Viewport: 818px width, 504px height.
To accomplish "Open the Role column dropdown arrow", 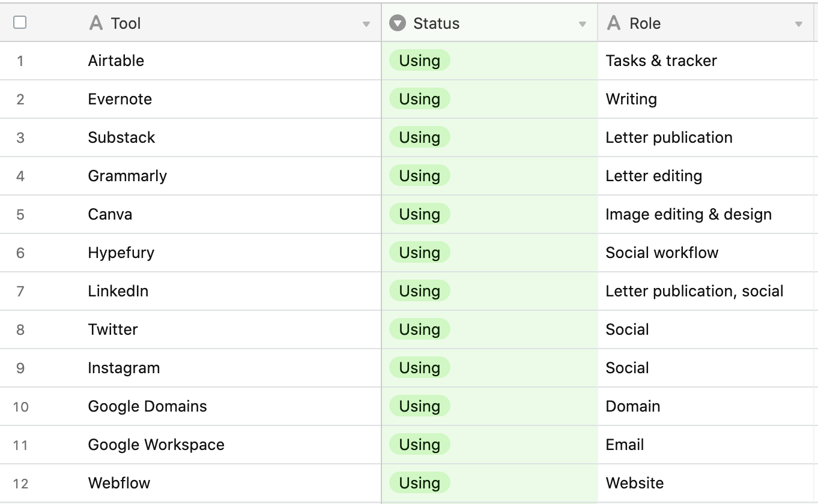I will coord(799,25).
